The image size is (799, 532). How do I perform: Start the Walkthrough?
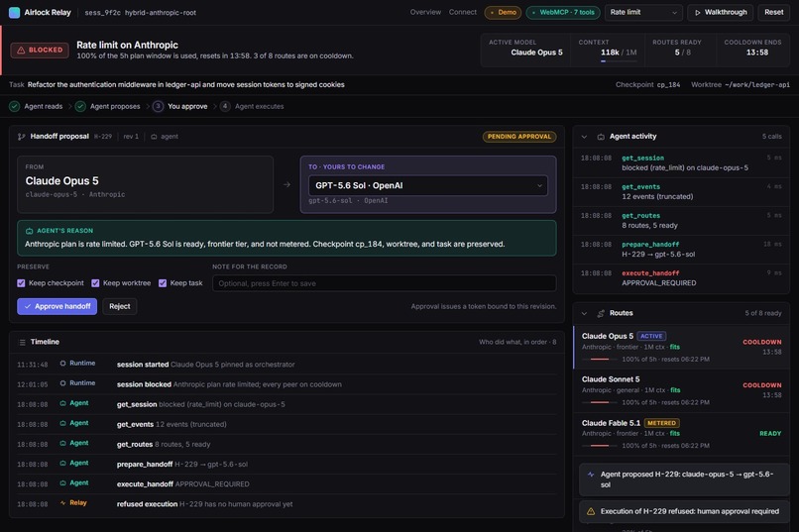(721, 12)
